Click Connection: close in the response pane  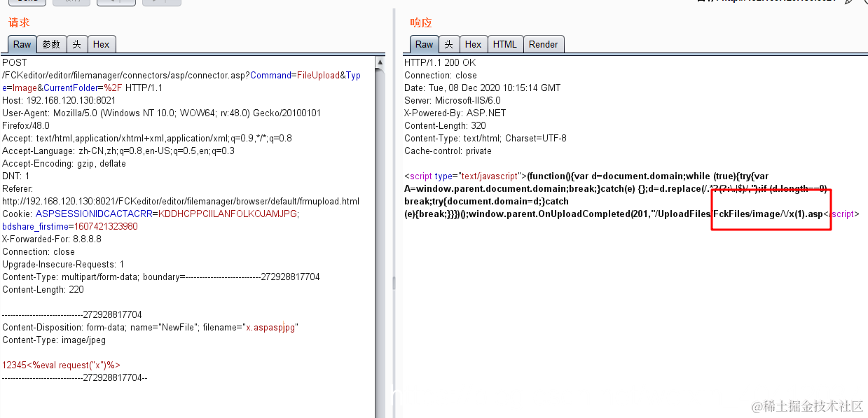[441, 75]
